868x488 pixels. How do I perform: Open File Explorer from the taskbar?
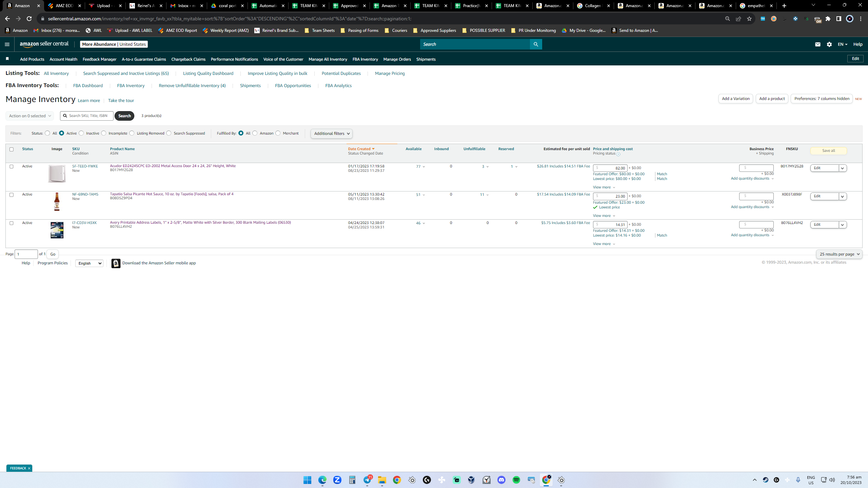coord(382,480)
